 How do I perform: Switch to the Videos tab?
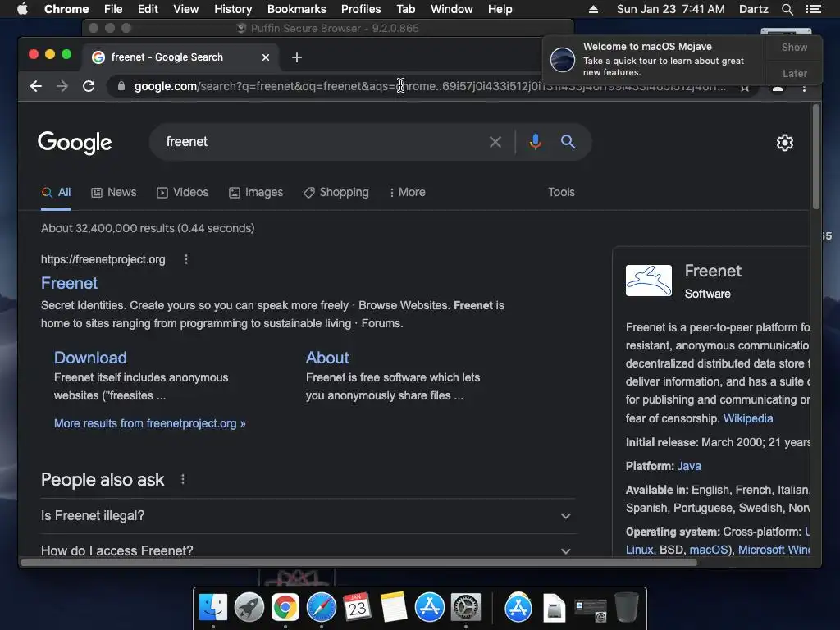click(183, 192)
